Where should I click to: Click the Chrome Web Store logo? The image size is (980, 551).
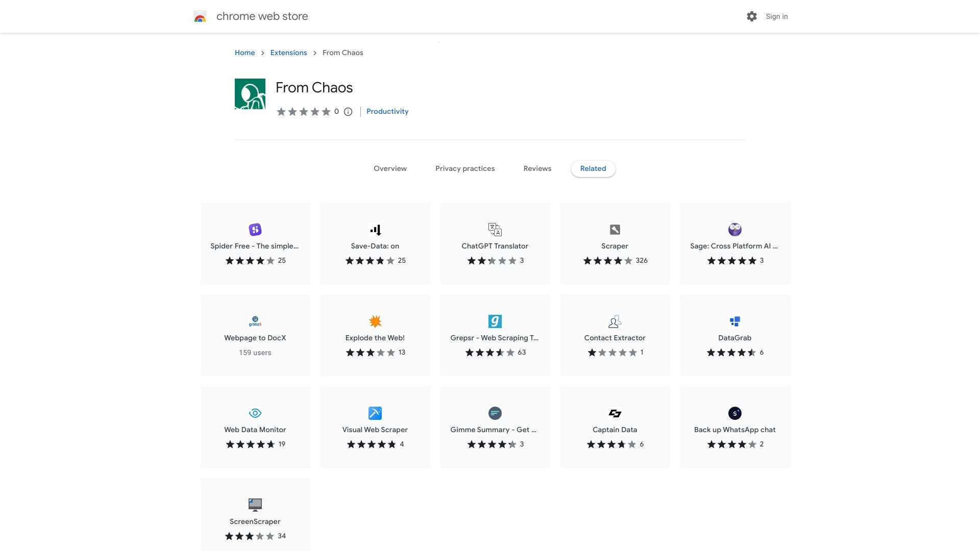coord(200,17)
